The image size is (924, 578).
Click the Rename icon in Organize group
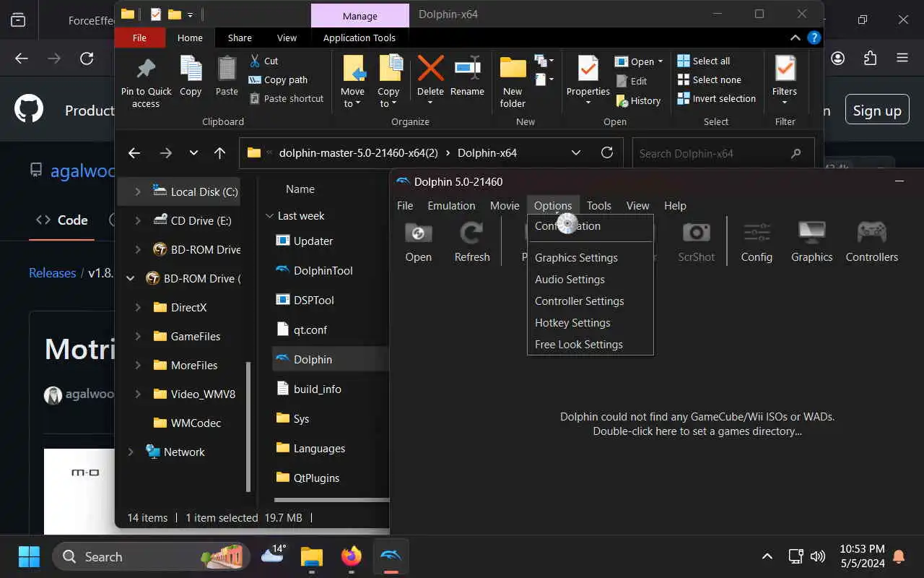tap(467, 69)
